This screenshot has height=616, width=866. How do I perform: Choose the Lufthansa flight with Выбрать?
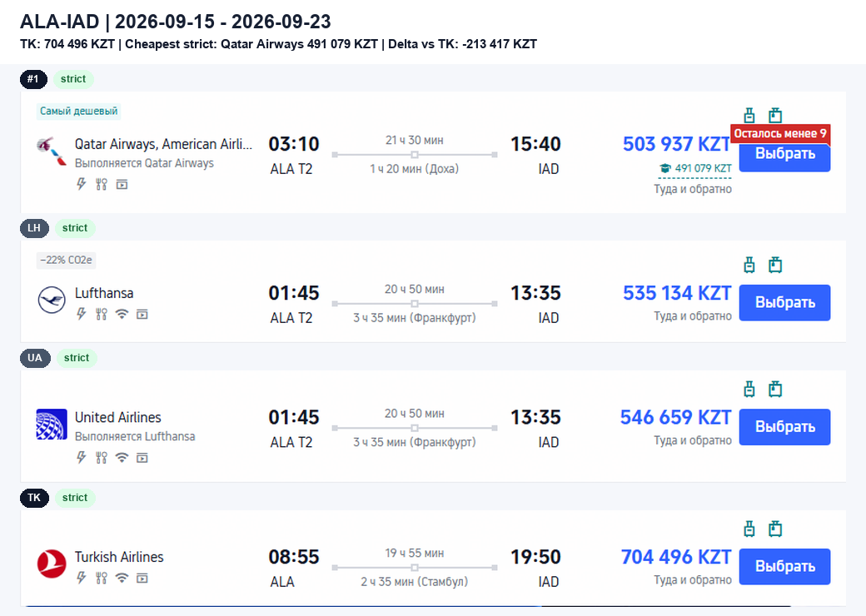coord(784,302)
